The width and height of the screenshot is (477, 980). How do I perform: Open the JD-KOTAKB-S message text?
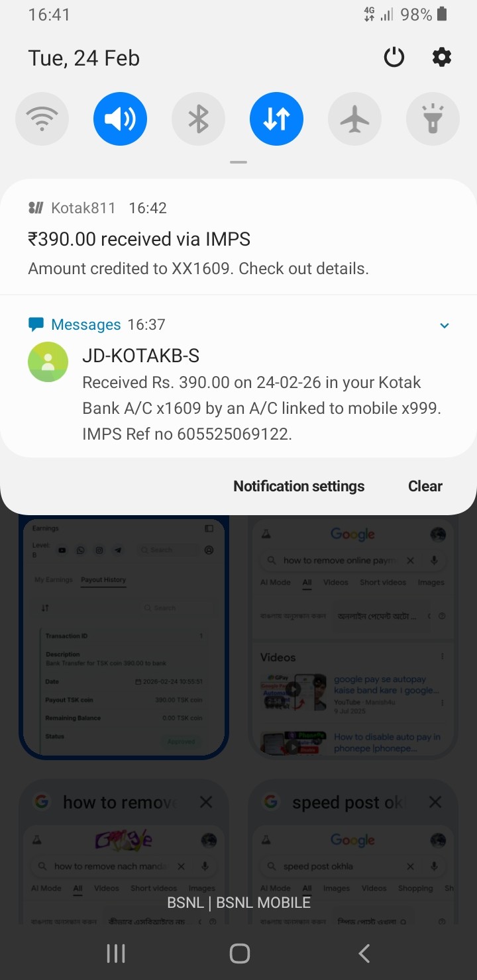(262, 409)
